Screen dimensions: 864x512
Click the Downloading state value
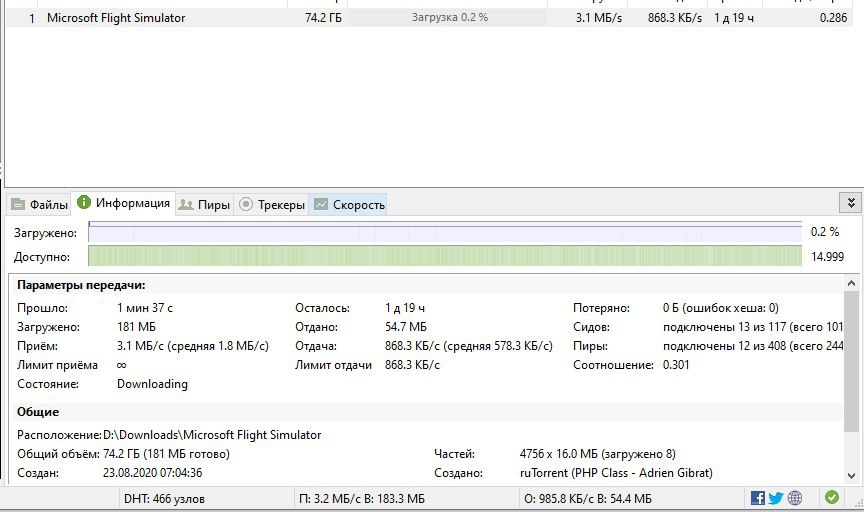(152, 384)
